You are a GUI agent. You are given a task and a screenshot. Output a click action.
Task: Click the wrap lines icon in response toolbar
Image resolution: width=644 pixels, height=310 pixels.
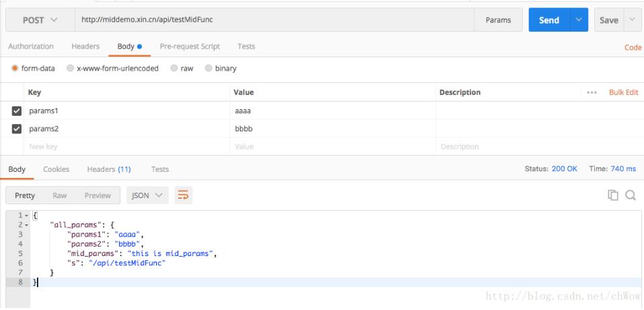182,195
